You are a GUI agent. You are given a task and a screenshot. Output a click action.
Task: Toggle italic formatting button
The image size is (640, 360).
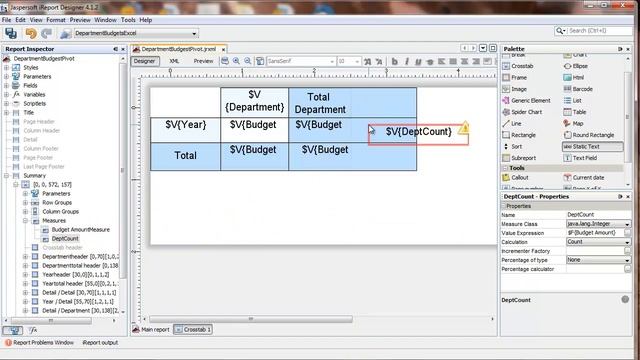(x=407, y=61)
